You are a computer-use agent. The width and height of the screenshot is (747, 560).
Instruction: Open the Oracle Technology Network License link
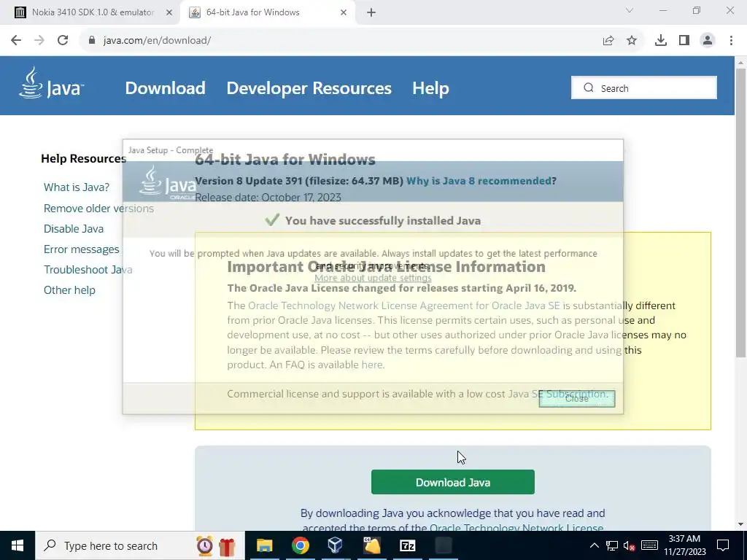point(517,528)
